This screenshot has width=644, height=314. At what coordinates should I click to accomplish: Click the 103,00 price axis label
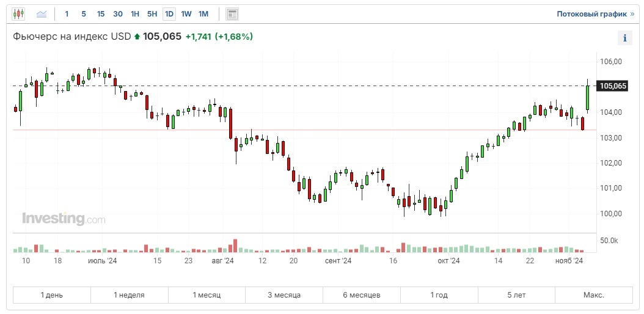pos(611,137)
